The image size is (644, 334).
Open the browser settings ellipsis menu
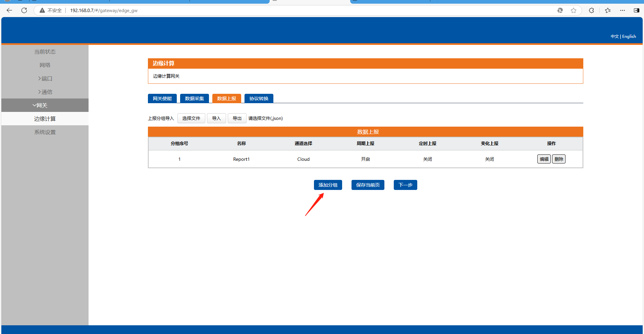tap(623, 10)
